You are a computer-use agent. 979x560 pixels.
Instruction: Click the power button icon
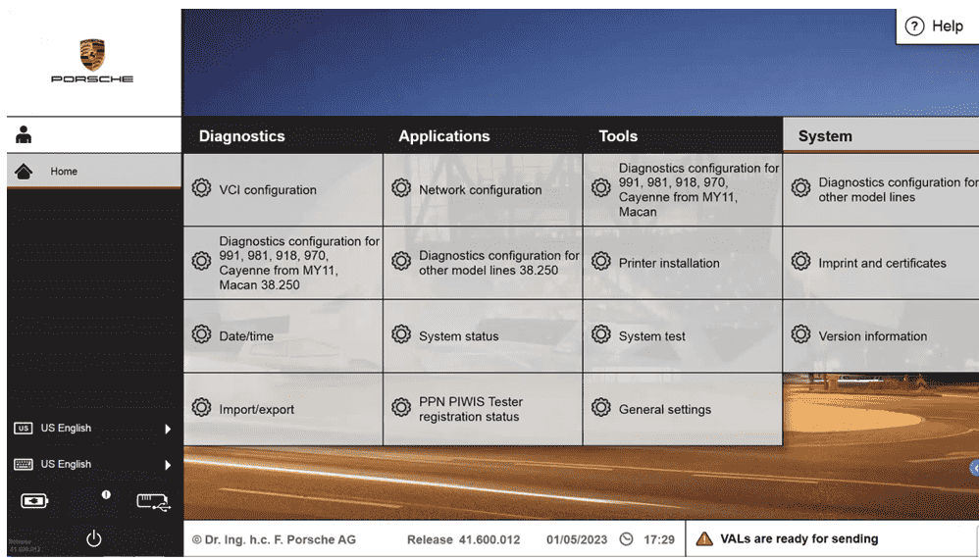point(93,538)
